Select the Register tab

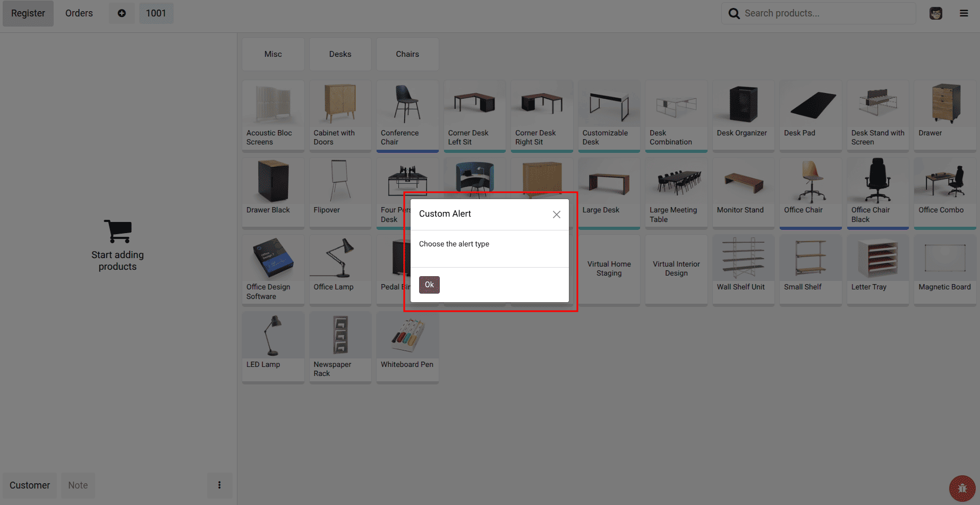(28, 13)
